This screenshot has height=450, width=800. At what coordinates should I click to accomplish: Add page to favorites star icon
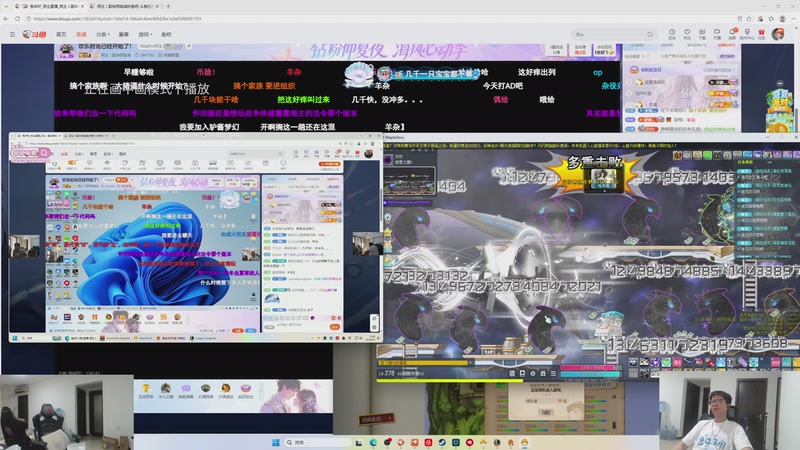(x=748, y=18)
